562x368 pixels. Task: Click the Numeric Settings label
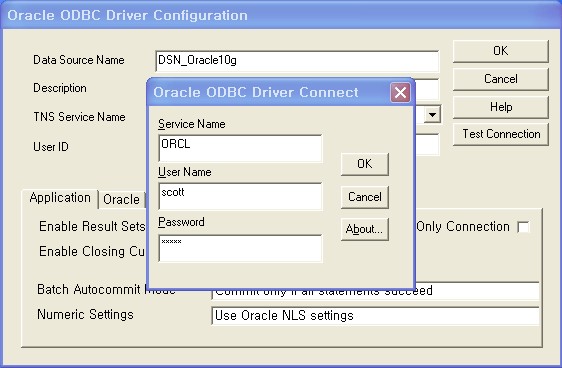(85, 315)
